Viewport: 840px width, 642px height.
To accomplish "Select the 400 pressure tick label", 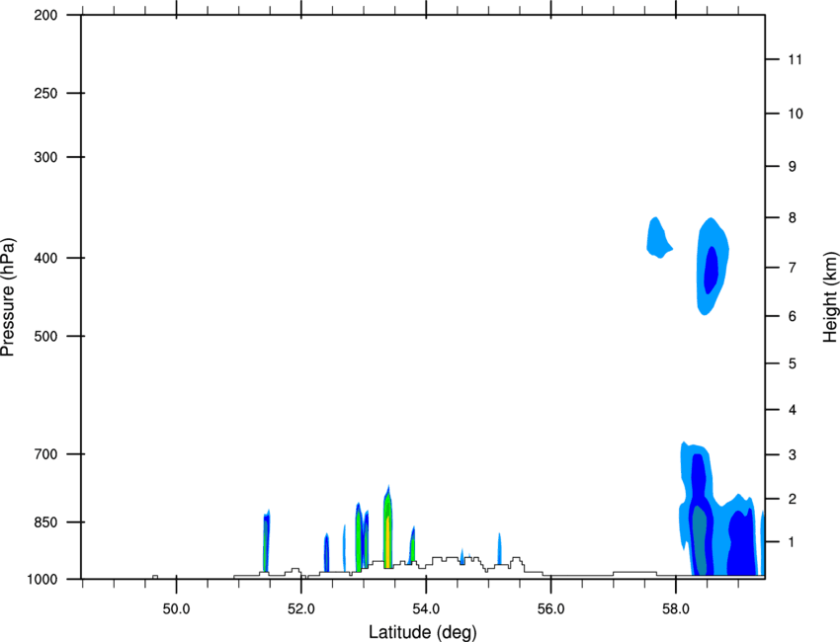I will 45,258.
